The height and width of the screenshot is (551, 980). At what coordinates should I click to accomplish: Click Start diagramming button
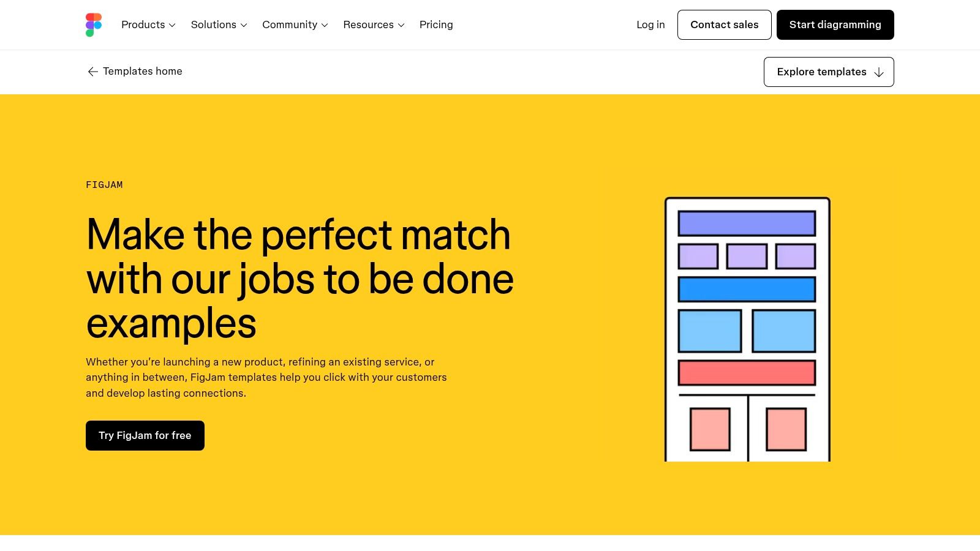click(835, 25)
